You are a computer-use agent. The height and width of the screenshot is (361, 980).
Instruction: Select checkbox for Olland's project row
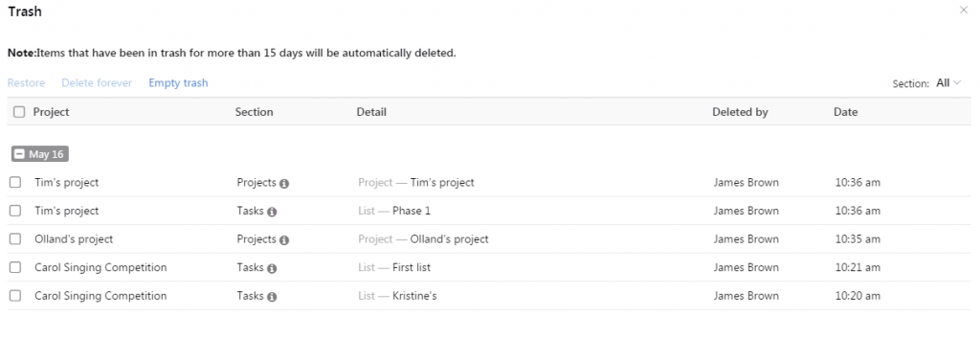(15, 239)
